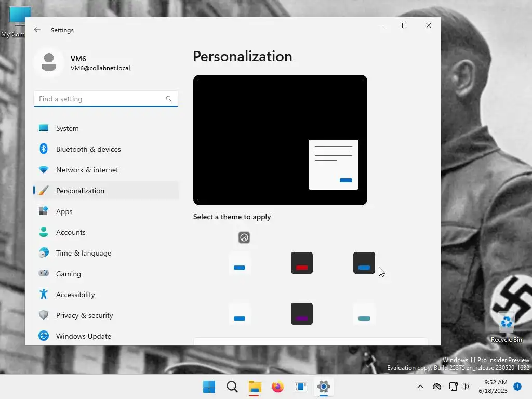This screenshot has width=532, height=399.
Task: Click the crossed-out cloud tray icon
Action: click(x=436, y=387)
